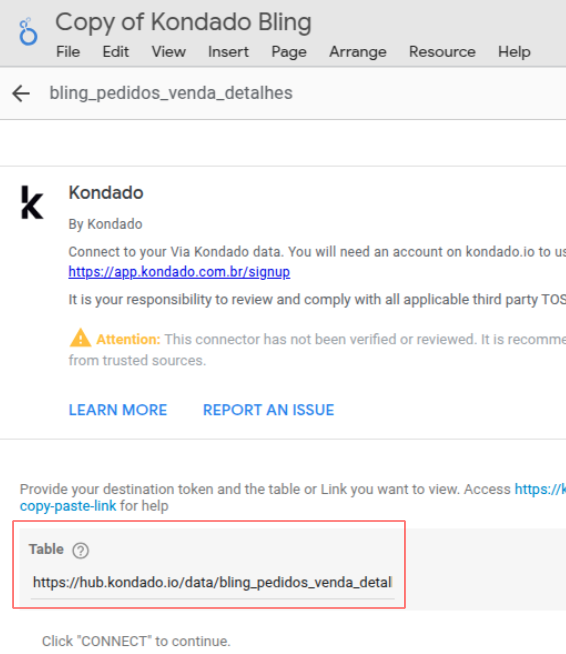Open the View menu
Viewport: 566px width, 654px height.
pyautogui.click(x=169, y=52)
